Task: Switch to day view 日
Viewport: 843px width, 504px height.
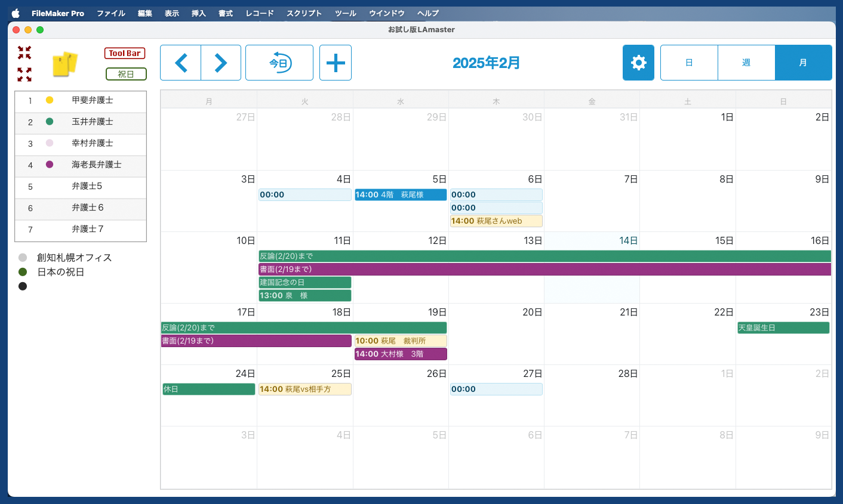Action: point(689,63)
